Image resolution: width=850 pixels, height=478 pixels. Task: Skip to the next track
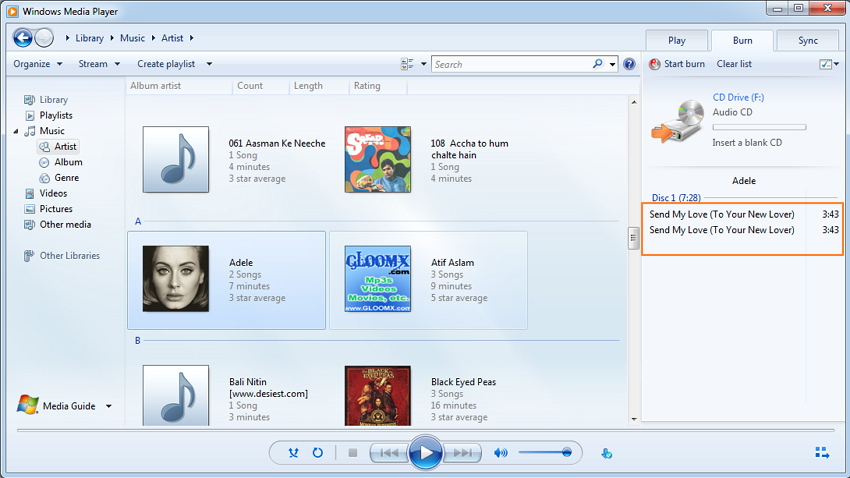click(462, 453)
